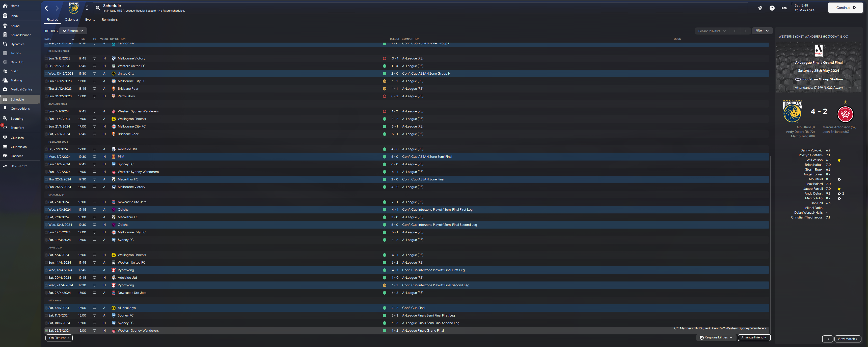Image resolution: width=868 pixels, height=347 pixels.
Task: Tick the Sun, 3/12/2023 row selector
Action: tap(46, 58)
